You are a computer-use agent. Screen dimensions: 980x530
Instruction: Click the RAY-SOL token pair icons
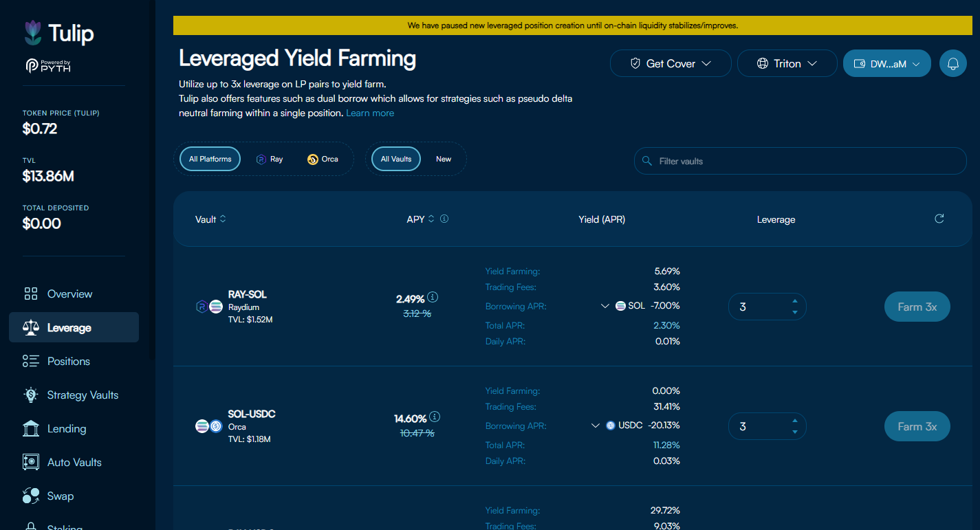[x=209, y=307]
